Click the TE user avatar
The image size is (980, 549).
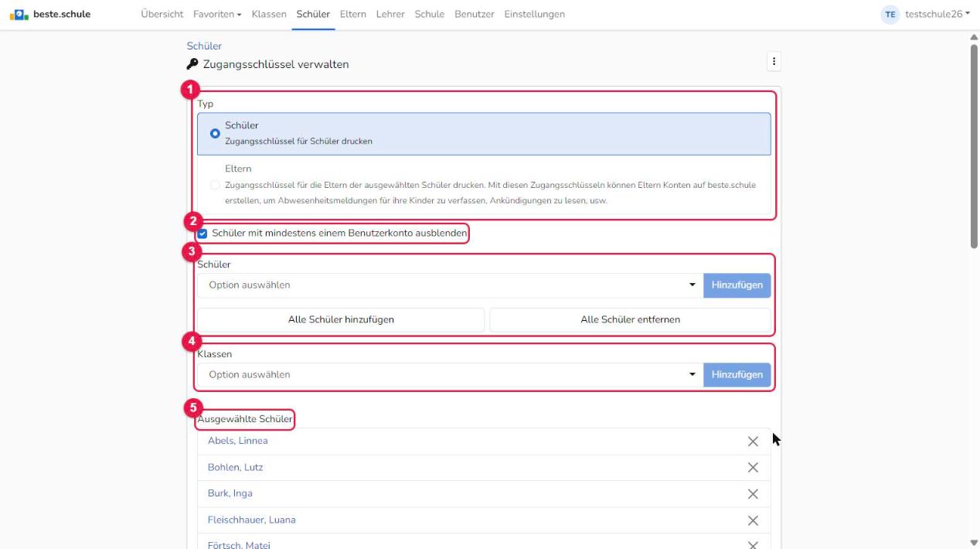click(890, 14)
